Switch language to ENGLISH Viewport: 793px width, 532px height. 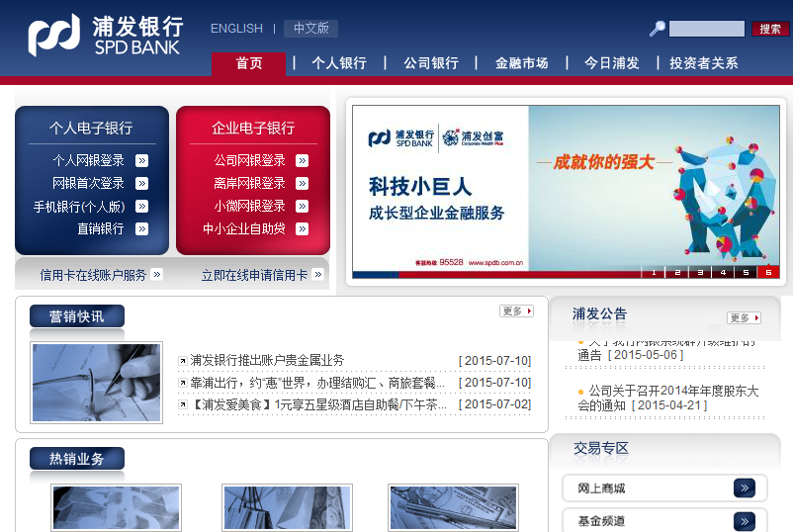pyautogui.click(x=236, y=29)
